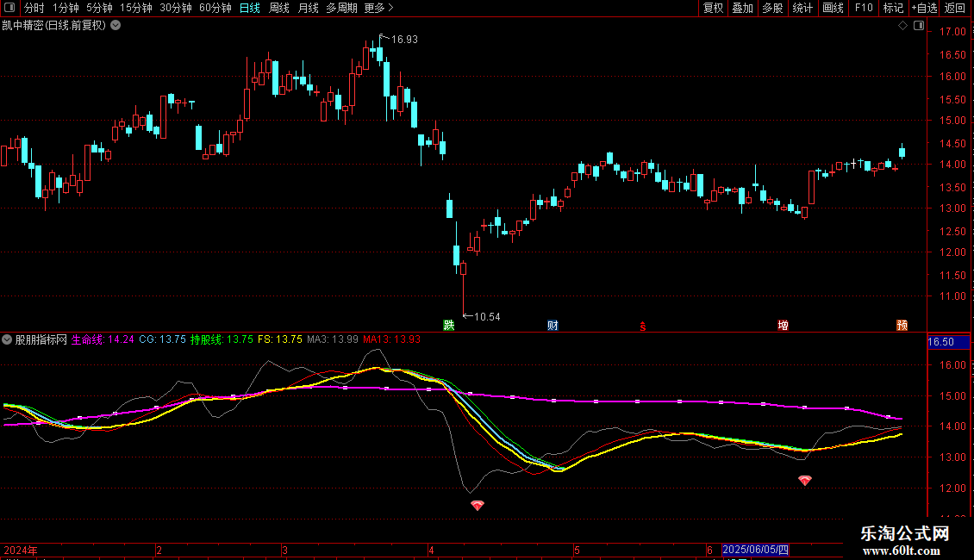The width and height of the screenshot is (974, 560).
Task: Click the 返回 back button
Action: [x=955, y=8]
